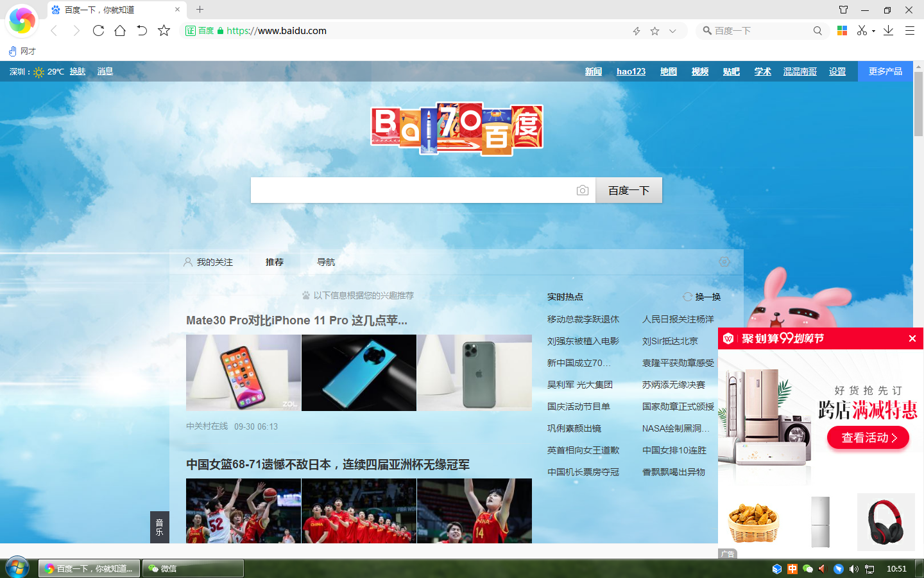The height and width of the screenshot is (578, 924).
Task: Open hot topic 刘强东被植入电影
Action: coord(583,341)
